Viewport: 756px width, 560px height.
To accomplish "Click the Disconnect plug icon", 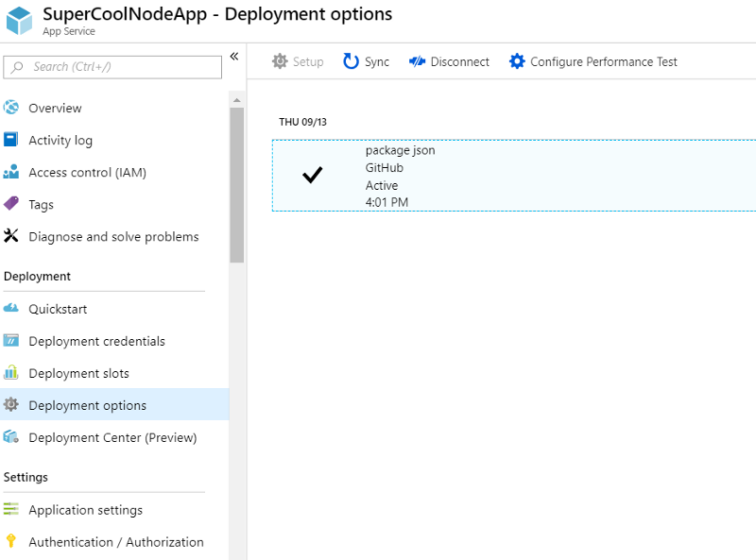I will pos(417,61).
